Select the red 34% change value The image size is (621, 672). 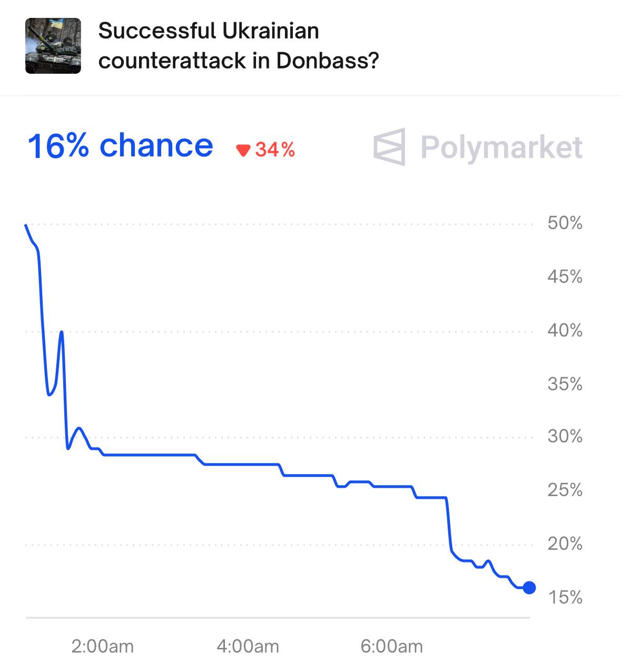tap(275, 150)
